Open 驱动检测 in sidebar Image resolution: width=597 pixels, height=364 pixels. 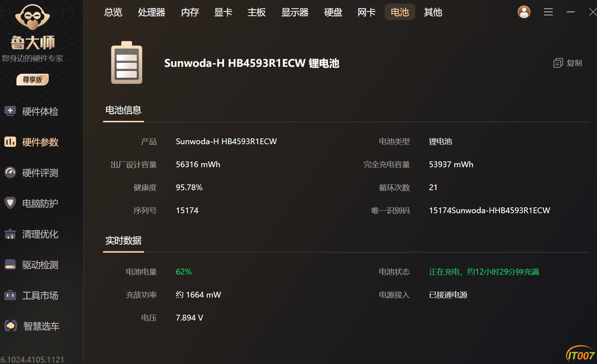[40, 265]
